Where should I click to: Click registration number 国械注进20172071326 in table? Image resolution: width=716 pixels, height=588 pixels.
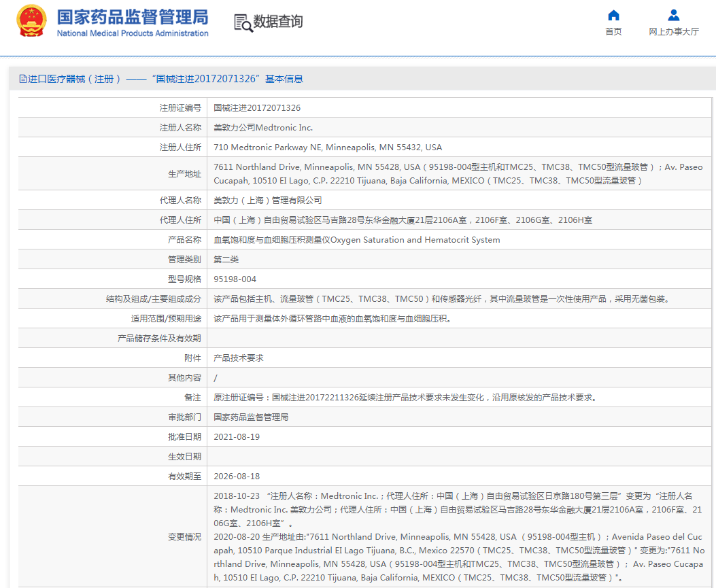click(x=257, y=108)
